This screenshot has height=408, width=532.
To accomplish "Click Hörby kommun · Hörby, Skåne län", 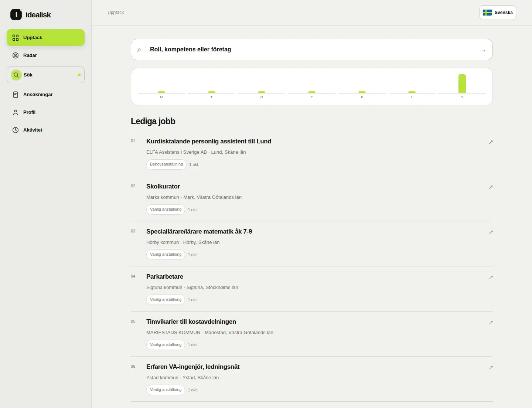I will tap(183, 242).
